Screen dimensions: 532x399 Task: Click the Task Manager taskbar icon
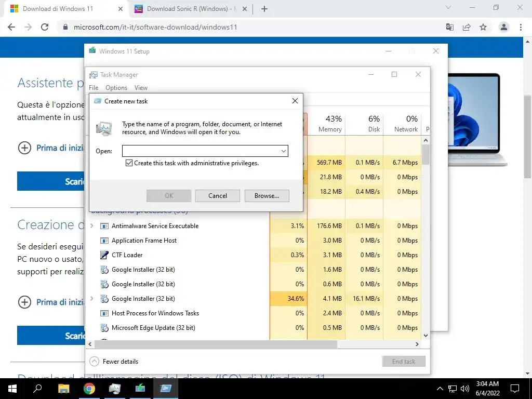[x=115, y=389]
